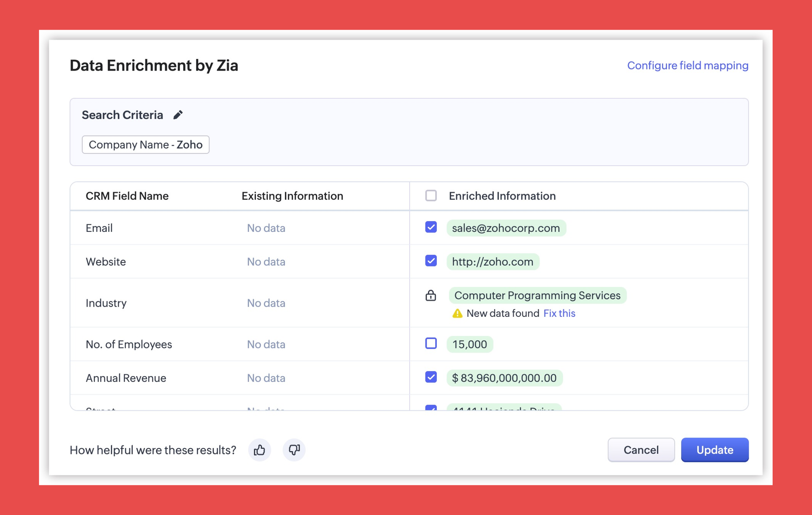Uncheck the Website enriched data checkbox

(x=431, y=261)
